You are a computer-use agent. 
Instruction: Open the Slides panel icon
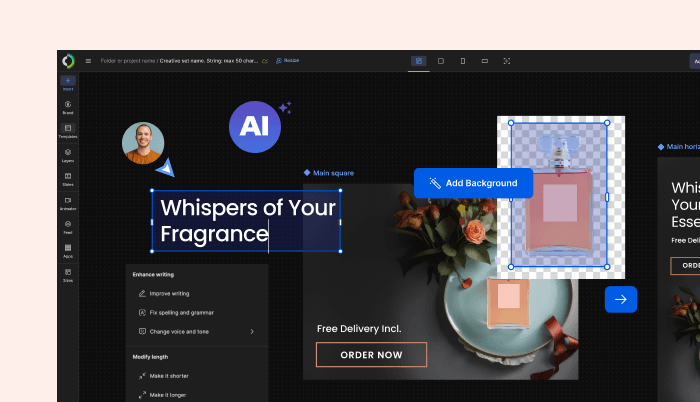pyautogui.click(x=68, y=178)
